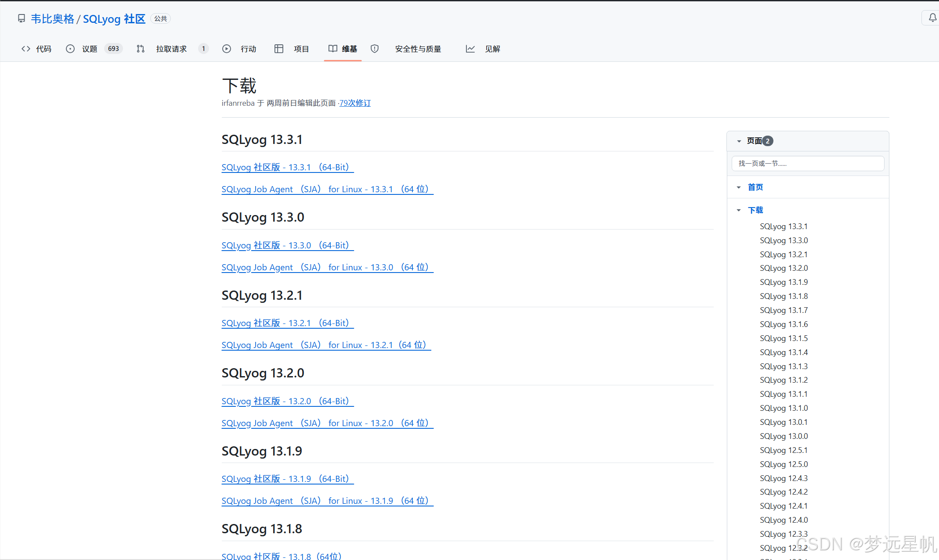The height and width of the screenshot is (560, 939).
Task: Open the notifications bell icon
Action: (x=932, y=18)
